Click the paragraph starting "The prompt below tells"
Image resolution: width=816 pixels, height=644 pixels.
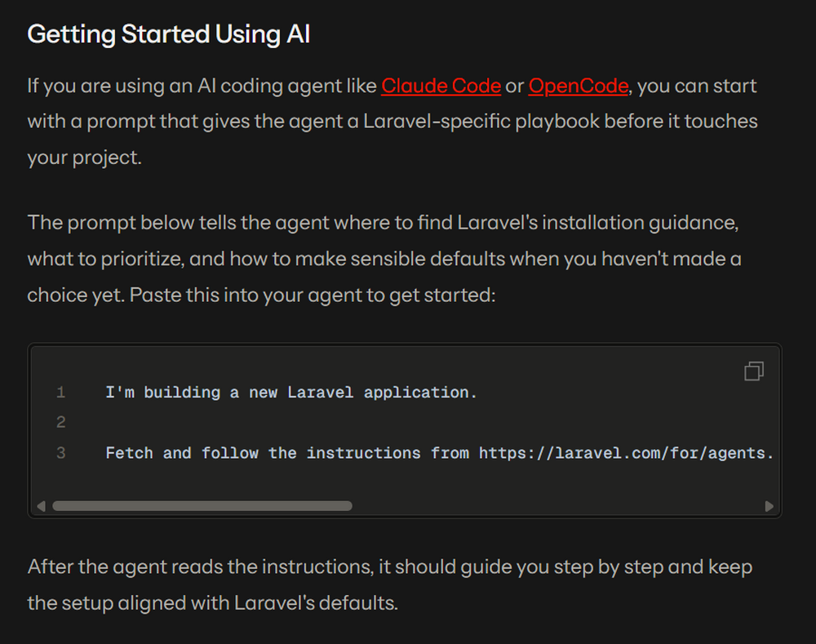[384, 259]
